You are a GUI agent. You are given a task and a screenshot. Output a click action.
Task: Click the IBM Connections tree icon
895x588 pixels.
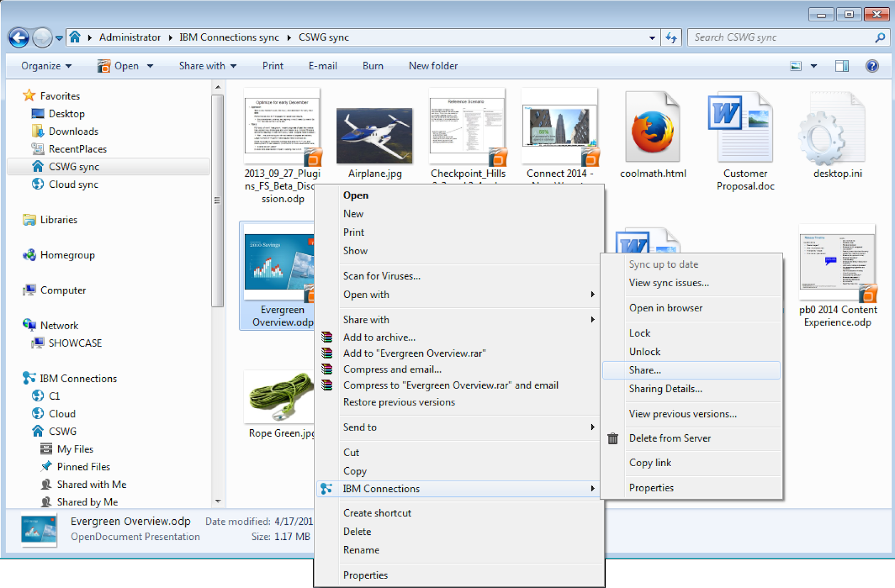pyautogui.click(x=29, y=378)
